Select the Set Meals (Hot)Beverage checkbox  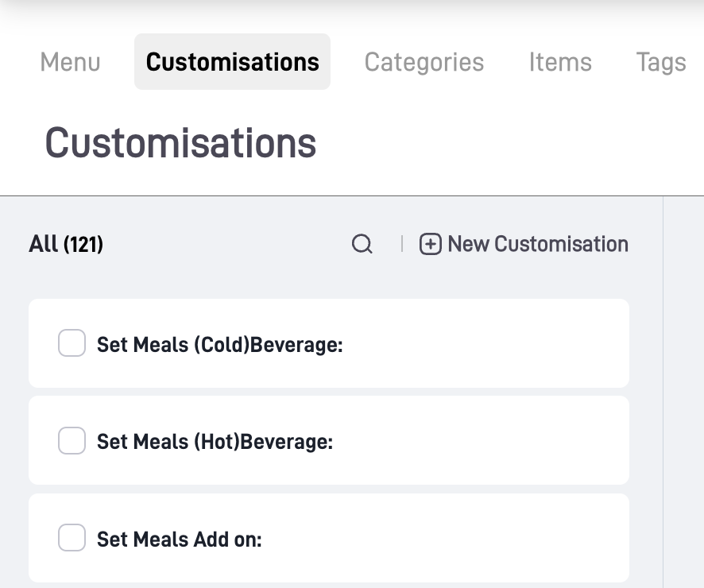pos(72,441)
